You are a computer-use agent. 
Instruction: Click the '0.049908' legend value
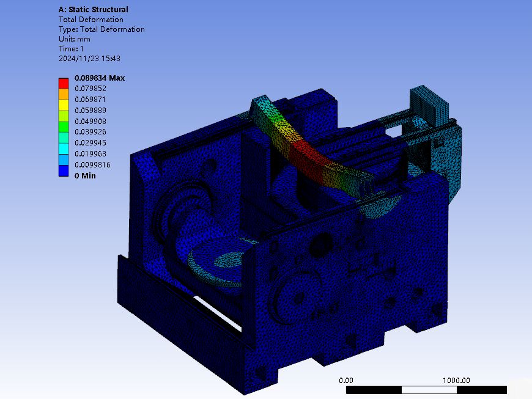[x=91, y=121]
